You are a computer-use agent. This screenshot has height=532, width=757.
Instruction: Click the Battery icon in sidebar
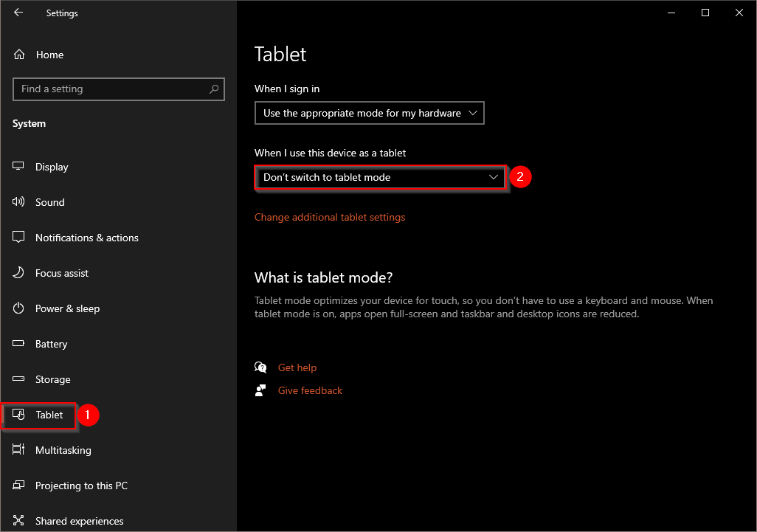point(19,344)
